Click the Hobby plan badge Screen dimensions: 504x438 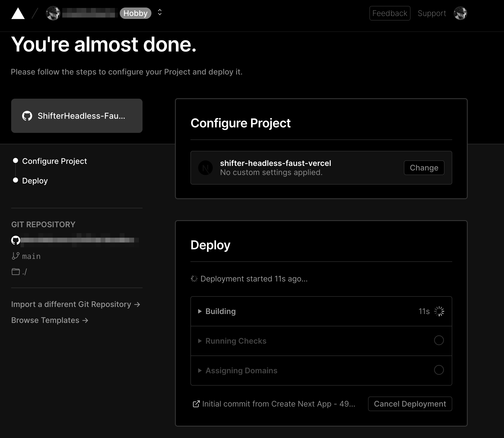[135, 13]
